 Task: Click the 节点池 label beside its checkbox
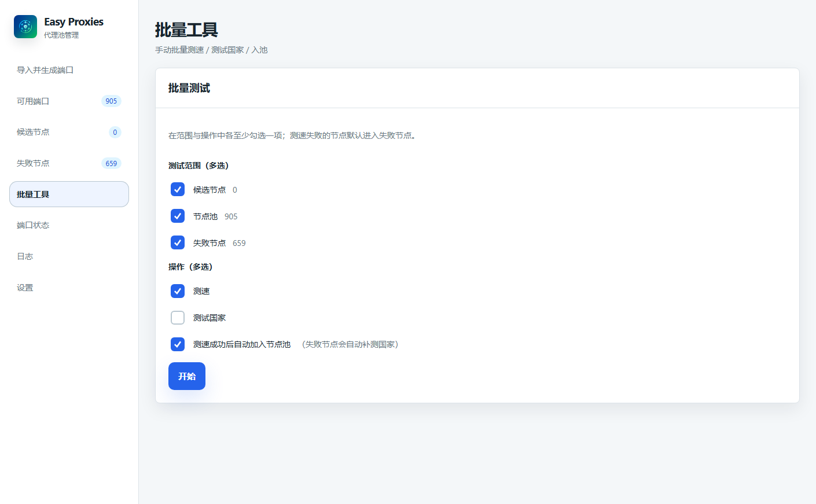pos(205,216)
